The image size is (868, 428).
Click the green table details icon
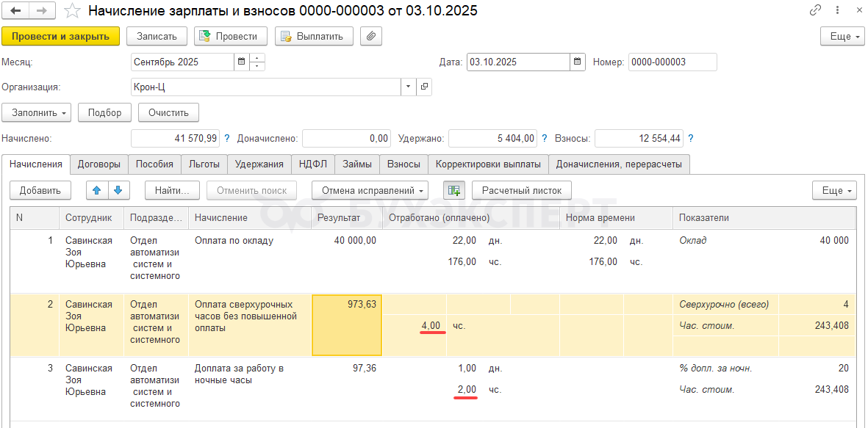454,190
